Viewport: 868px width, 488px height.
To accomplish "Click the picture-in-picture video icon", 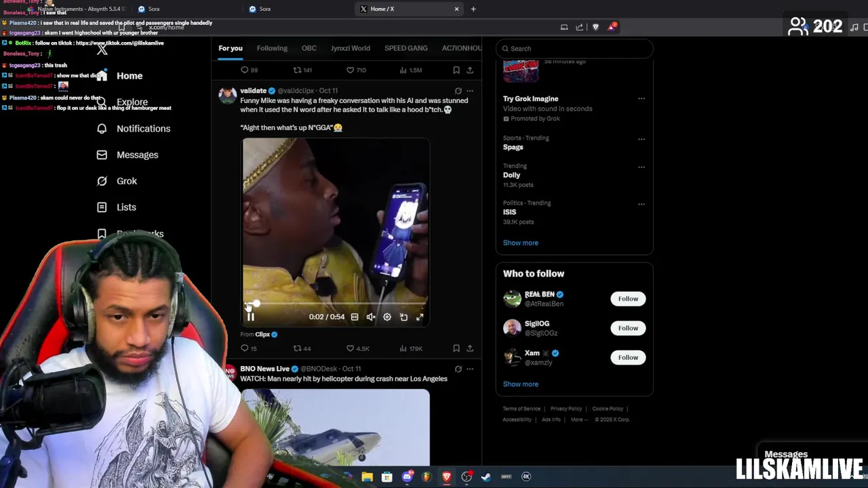I will click(x=403, y=317).
